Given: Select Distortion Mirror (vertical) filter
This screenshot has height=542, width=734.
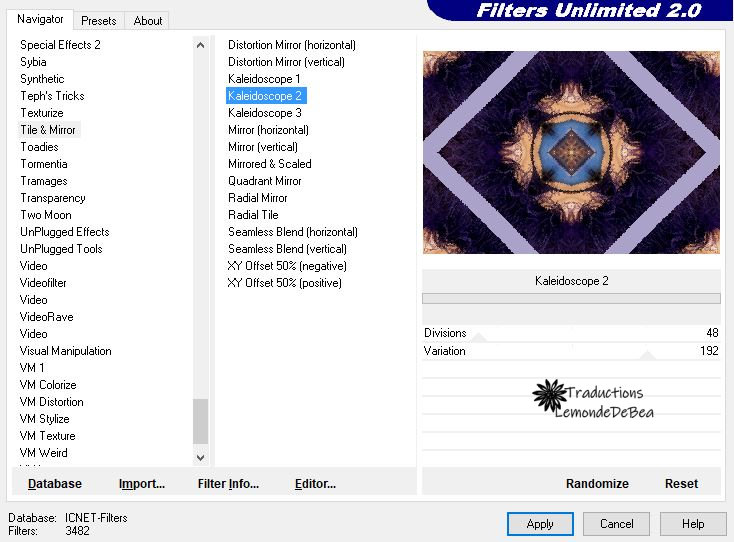Looking at the screenshot, I should click(x=286, y=62).
